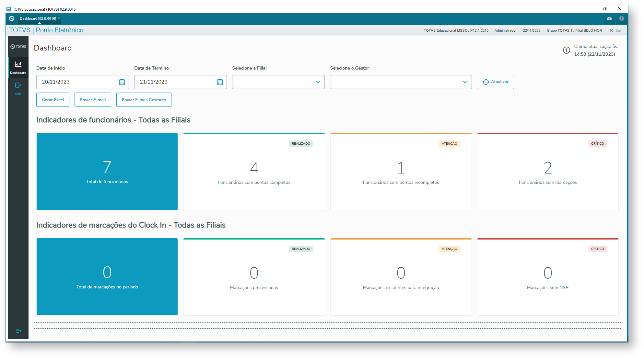Click TOTVS logo at sidebar top
The height and width of the screenshot is (358, 644).
pyautogui.click(x=18, y=47)
